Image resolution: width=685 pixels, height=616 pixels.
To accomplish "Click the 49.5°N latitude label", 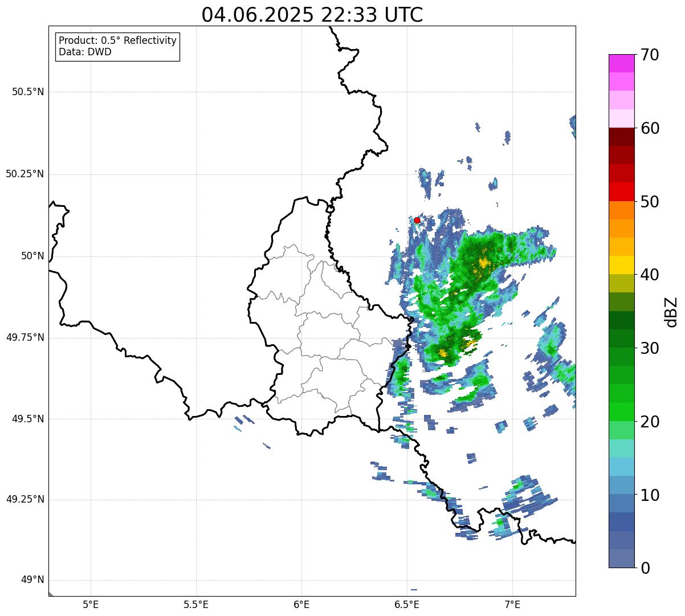I will pyautogui.click(x=28, y=419).
